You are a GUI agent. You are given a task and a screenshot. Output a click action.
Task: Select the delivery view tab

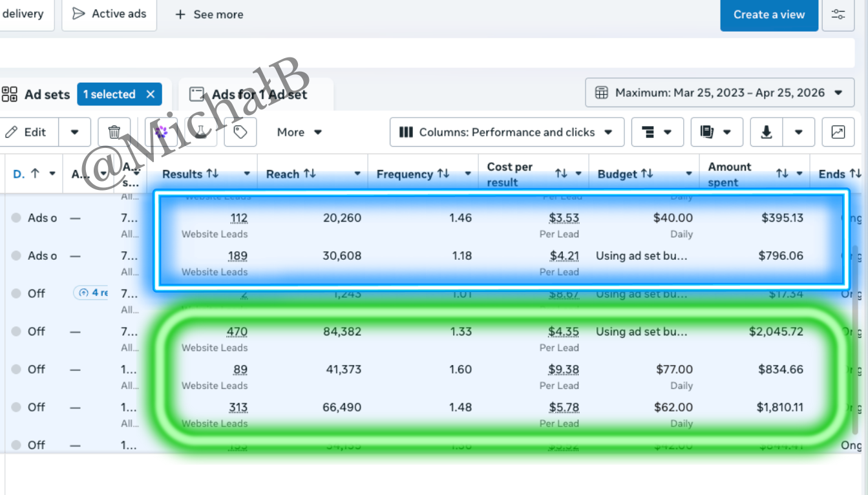(x=26, y=14)
